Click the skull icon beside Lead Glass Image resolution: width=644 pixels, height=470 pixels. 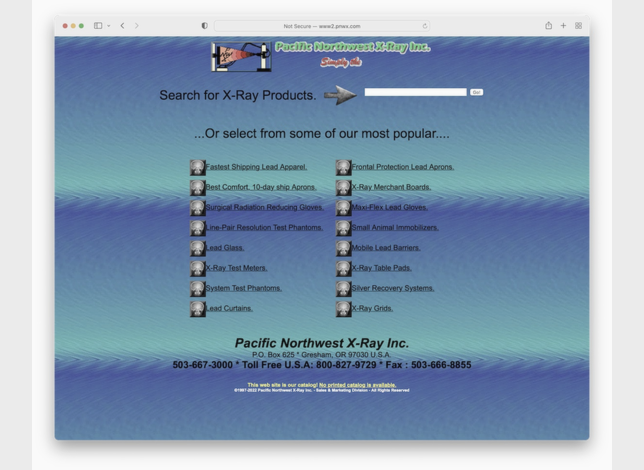[x=198, y=248]
